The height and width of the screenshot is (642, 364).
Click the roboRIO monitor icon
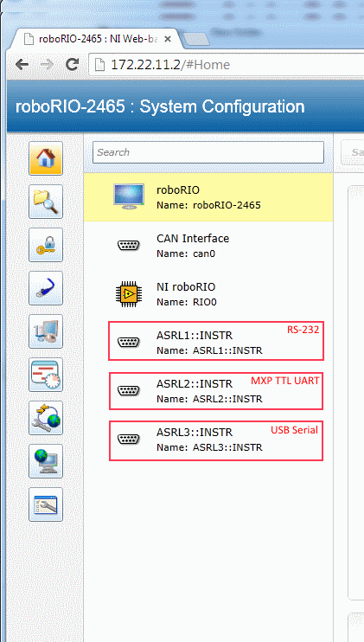129,197
